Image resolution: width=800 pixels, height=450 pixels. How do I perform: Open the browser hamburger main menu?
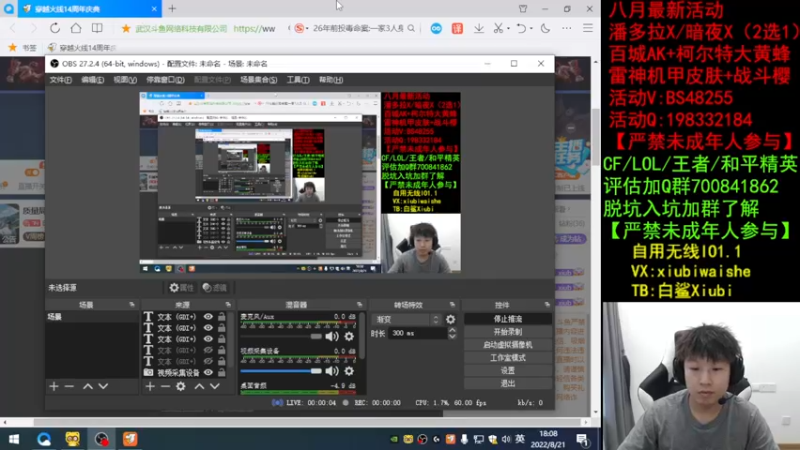[x=588, y=29]
